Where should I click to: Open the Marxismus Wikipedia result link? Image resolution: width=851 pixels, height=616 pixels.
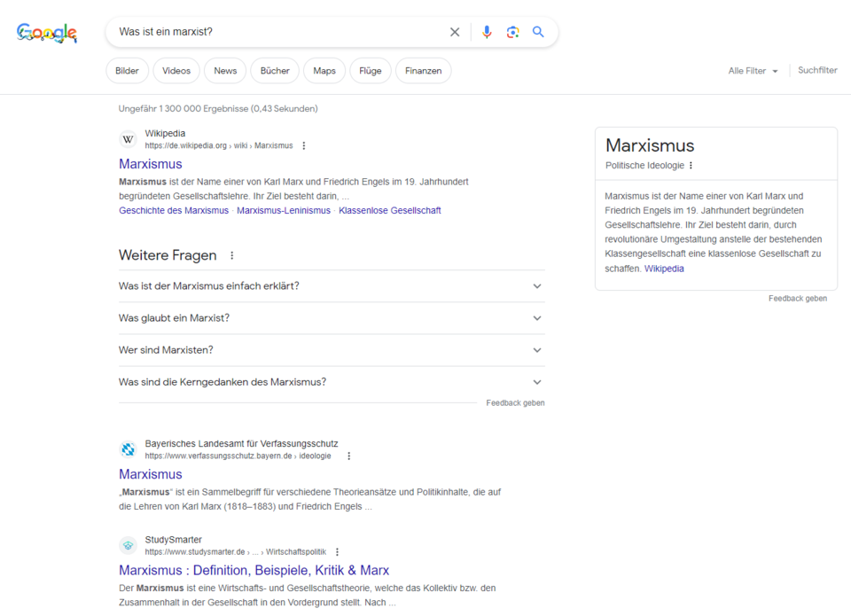tap(150, 164)
